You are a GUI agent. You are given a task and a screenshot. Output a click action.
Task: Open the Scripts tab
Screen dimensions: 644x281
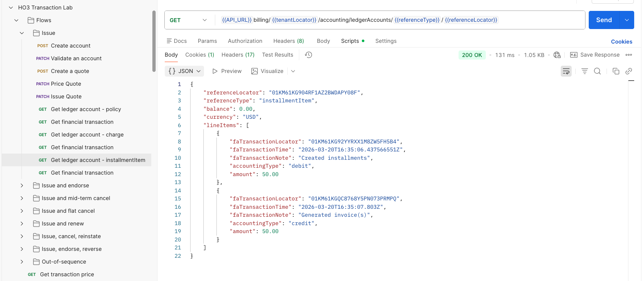pos(352,41)
